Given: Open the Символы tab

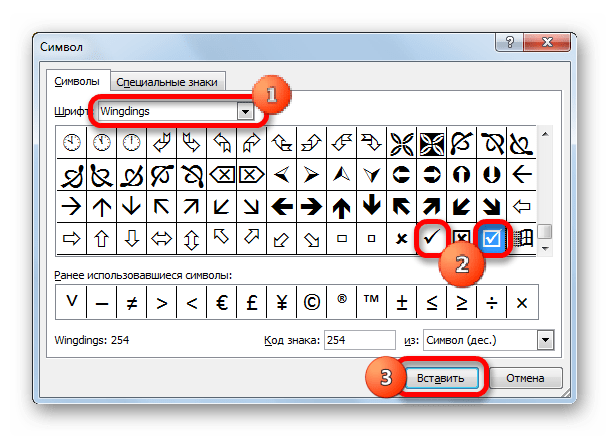Looking at the screenshot, I should click(x=77, y=81).
